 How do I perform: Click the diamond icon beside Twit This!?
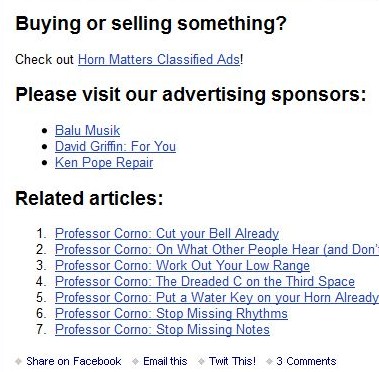coord(201,361)
